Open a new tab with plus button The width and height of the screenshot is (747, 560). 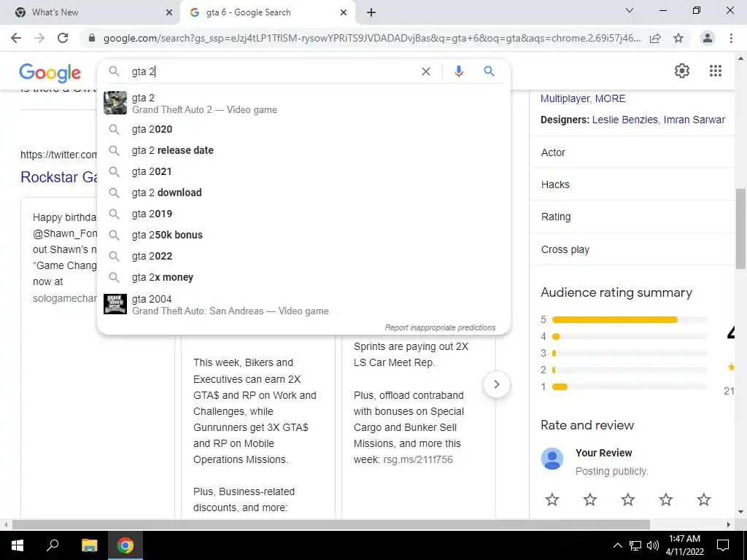tap(371, 12)
